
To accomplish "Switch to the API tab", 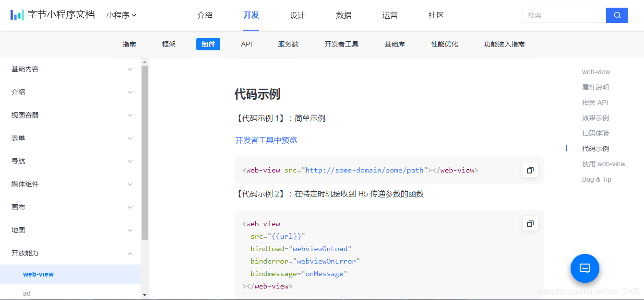I will click(246, 44).
